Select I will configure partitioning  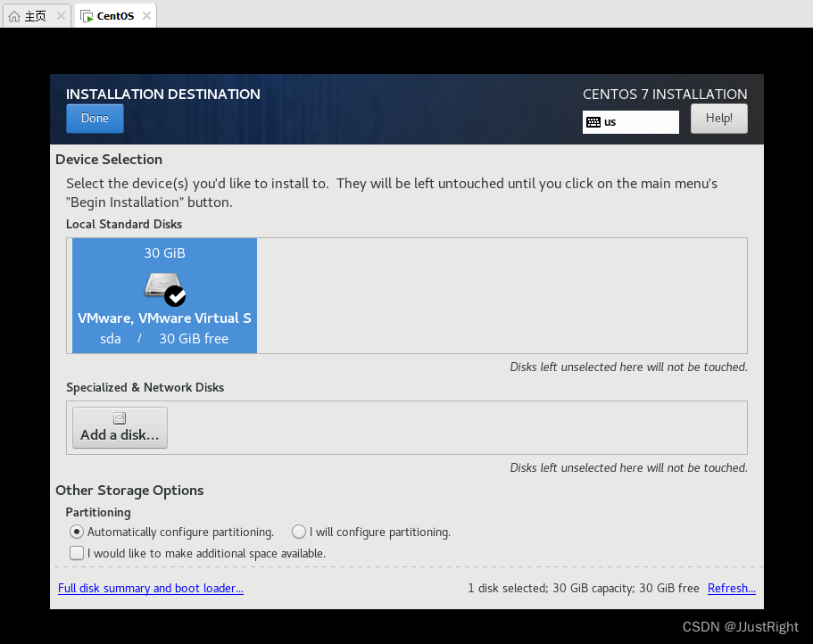[371, 533]
